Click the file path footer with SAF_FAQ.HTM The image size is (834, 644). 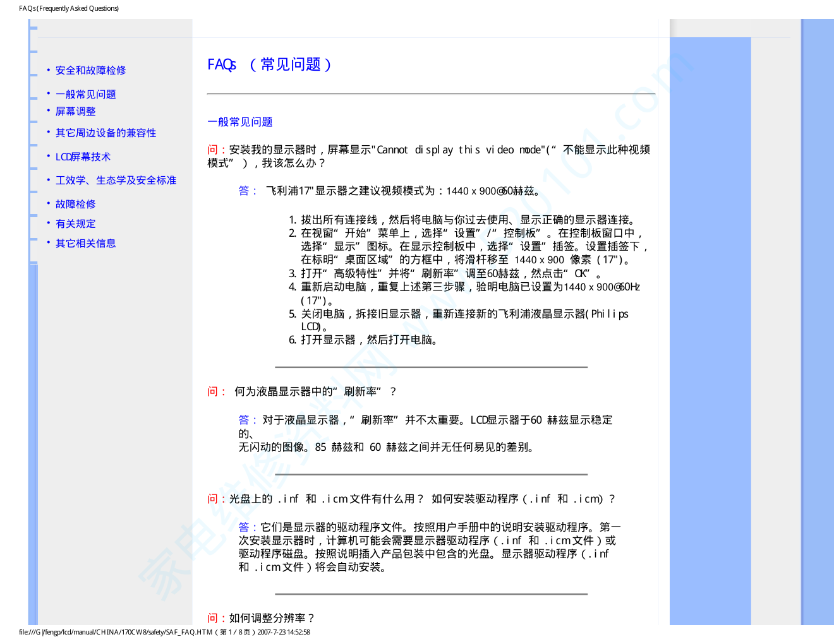164,632
